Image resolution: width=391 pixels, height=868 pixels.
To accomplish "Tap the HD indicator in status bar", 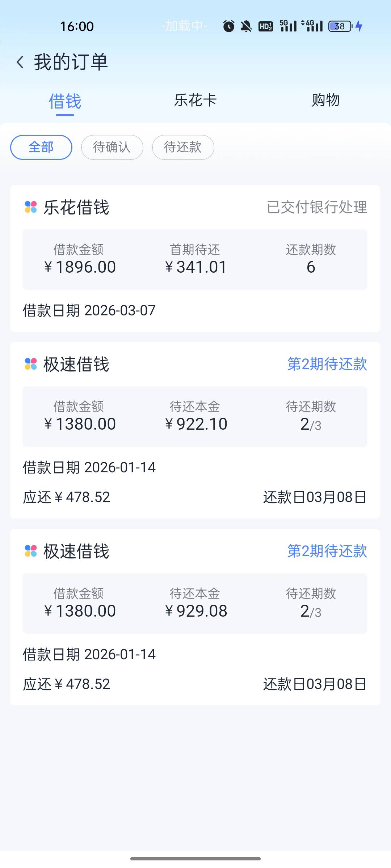I will point(265,26).
